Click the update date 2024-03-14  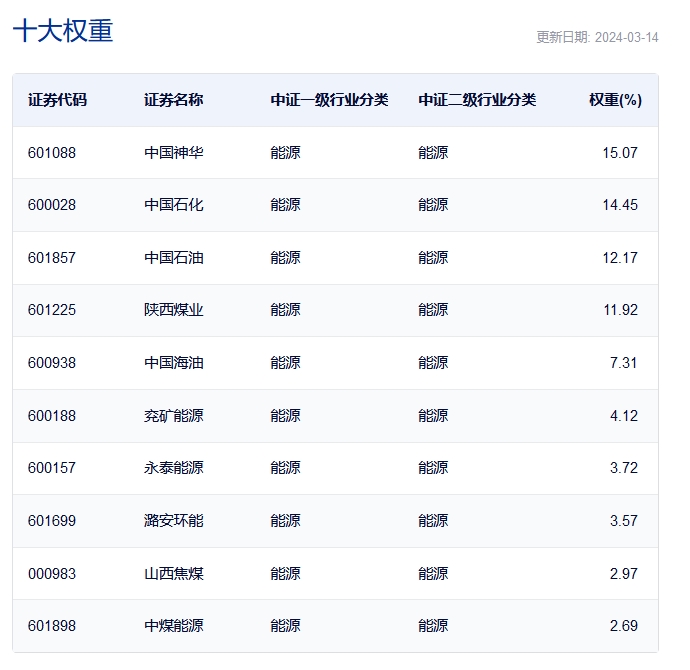[x=626, y=37]
